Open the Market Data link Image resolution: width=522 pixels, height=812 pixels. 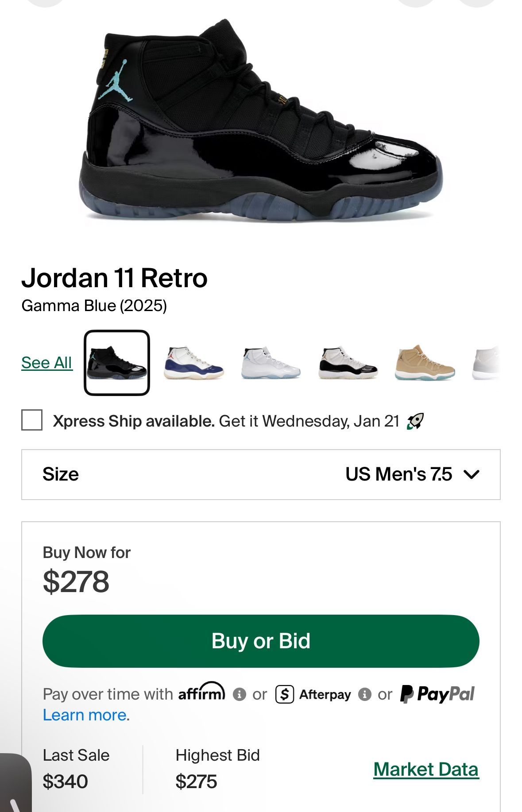pyautogui.click(x=425, y=769)
